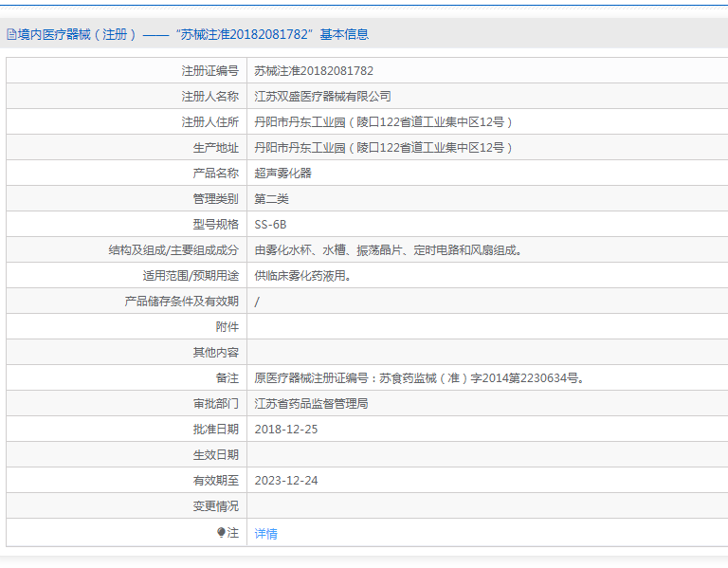
Task: Select approval date 2018-12-25
Action: 286,430
